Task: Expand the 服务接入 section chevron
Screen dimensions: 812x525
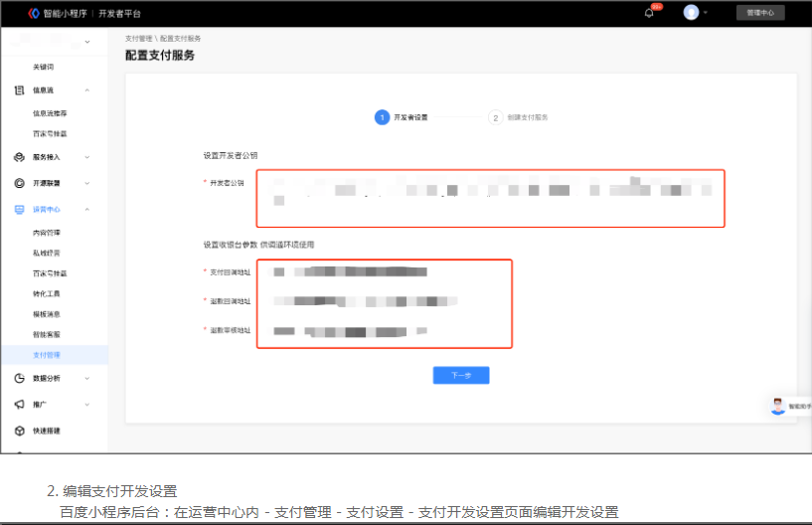Action: pyautogui.click(x=87, y=157)
